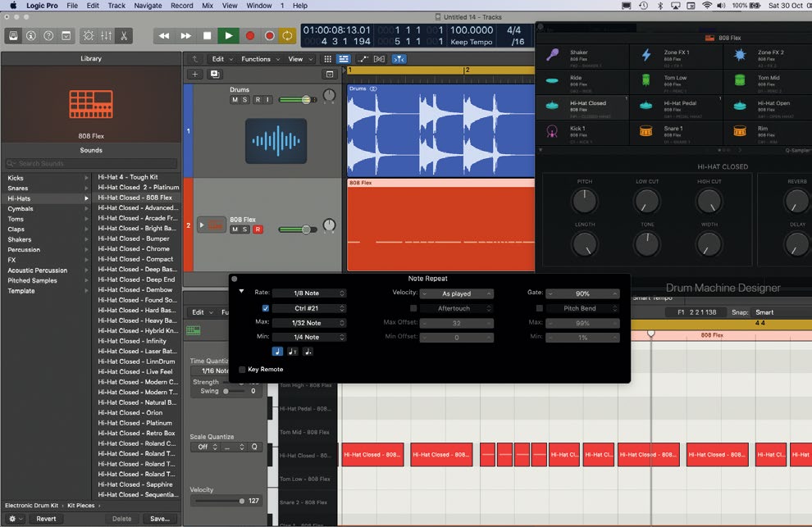Open the Min 1/4 Note dropdown

(309, 337)
